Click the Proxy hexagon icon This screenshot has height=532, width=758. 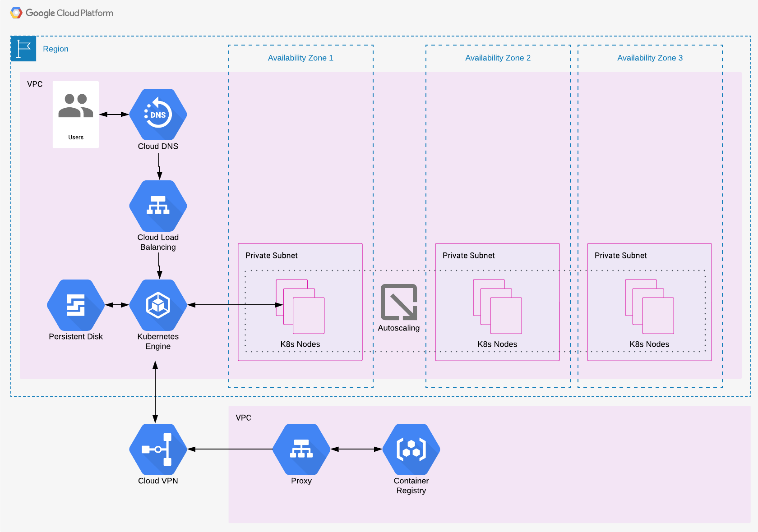301,449
